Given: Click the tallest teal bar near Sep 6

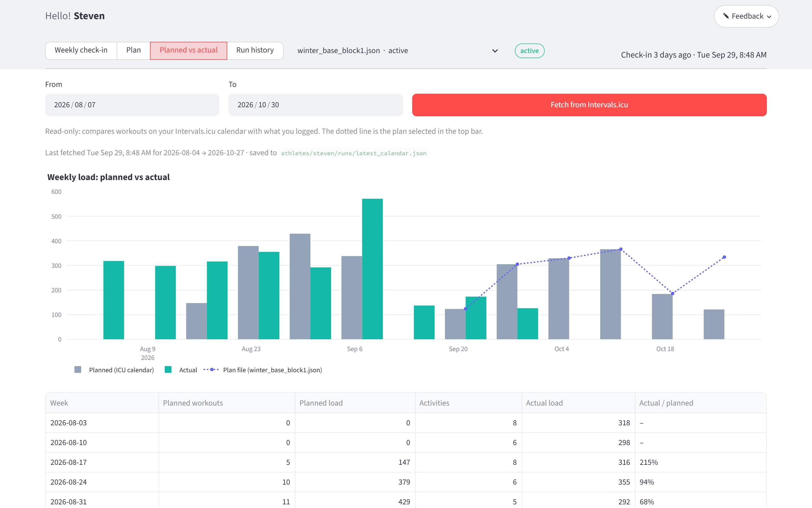Looking at the screenshot, I should (372, 269).
